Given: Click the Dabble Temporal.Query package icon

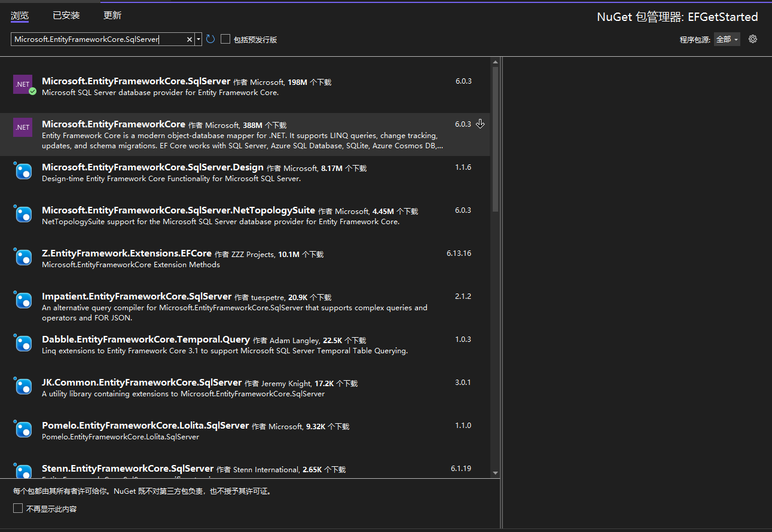Looking at the screenshot, I should (23, 343).
